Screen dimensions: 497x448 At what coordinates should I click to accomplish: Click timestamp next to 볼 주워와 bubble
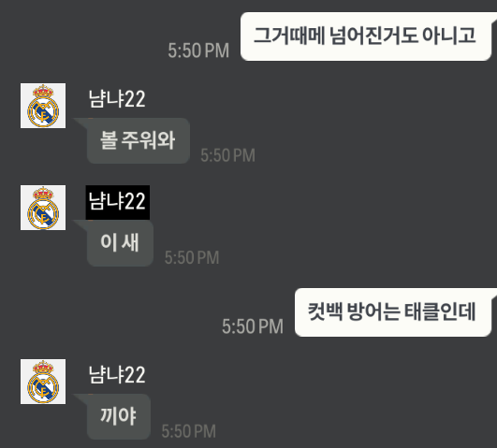tap(227, 155)
